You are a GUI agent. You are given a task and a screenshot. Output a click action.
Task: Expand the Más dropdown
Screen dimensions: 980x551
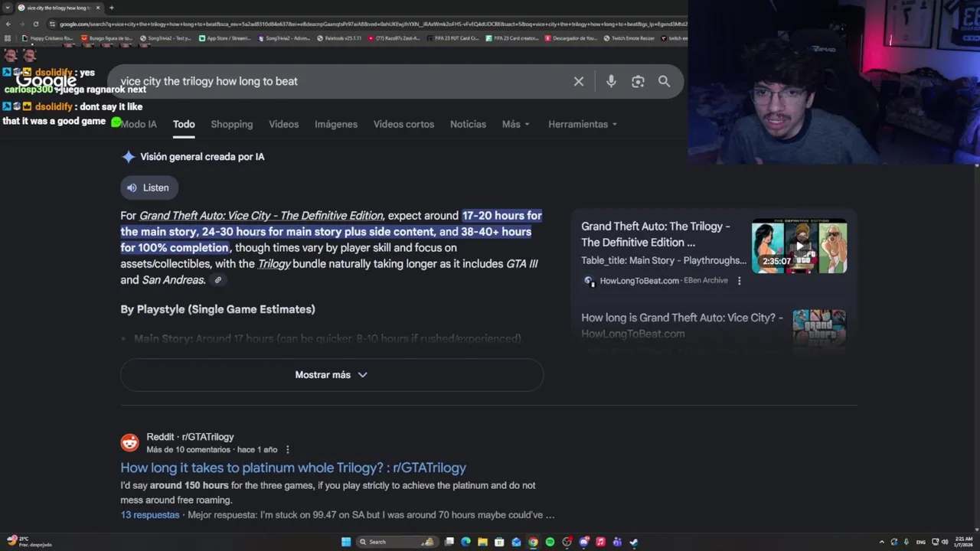pos(515,124)
